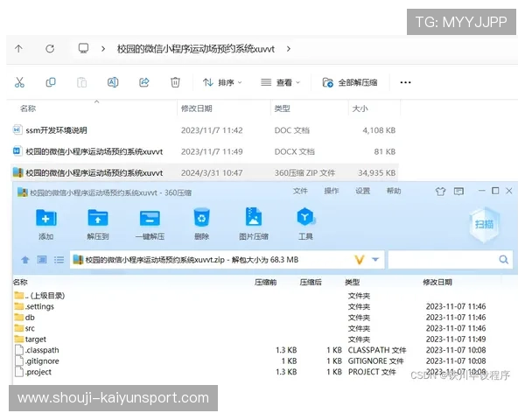Screen dimensions: 525x420
Task: Select the .gitignore file in archive
Action: click(x=37, y=361)
